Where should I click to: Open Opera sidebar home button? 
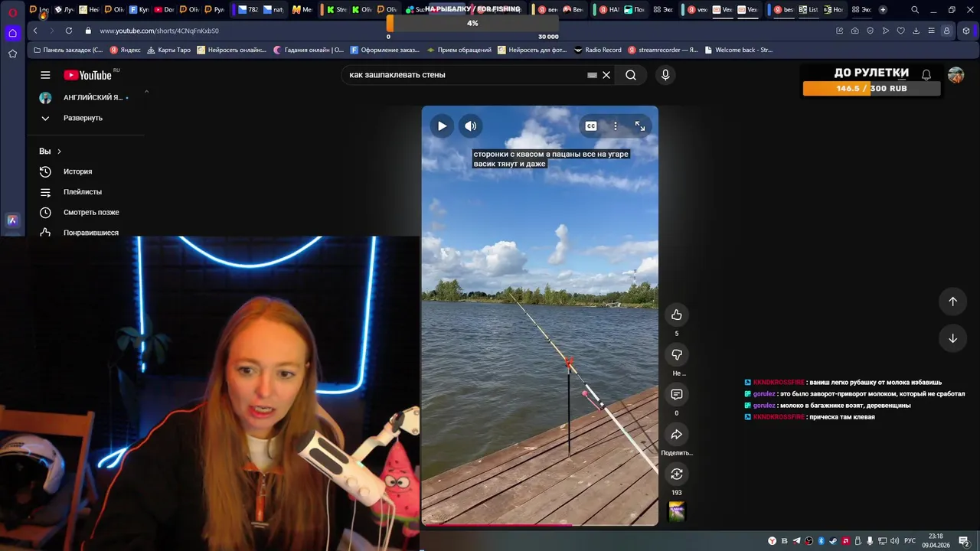[12, 33]
